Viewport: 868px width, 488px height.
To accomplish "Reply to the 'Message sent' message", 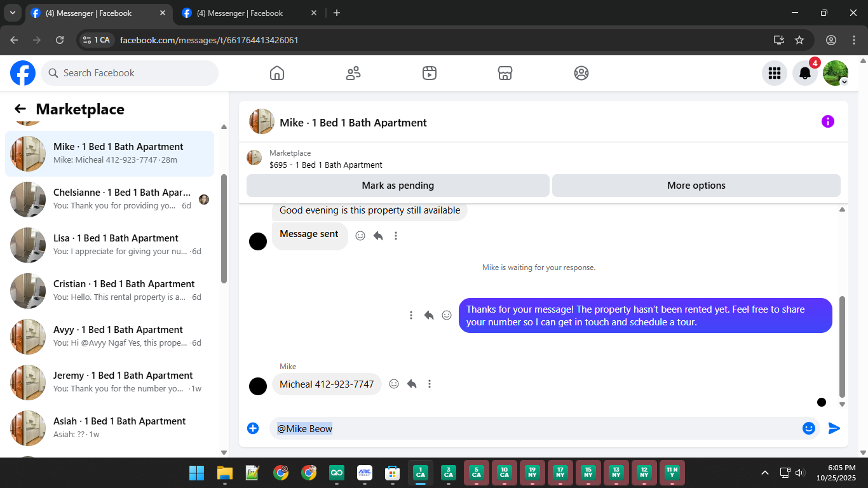I will click(x=378, y=236).
